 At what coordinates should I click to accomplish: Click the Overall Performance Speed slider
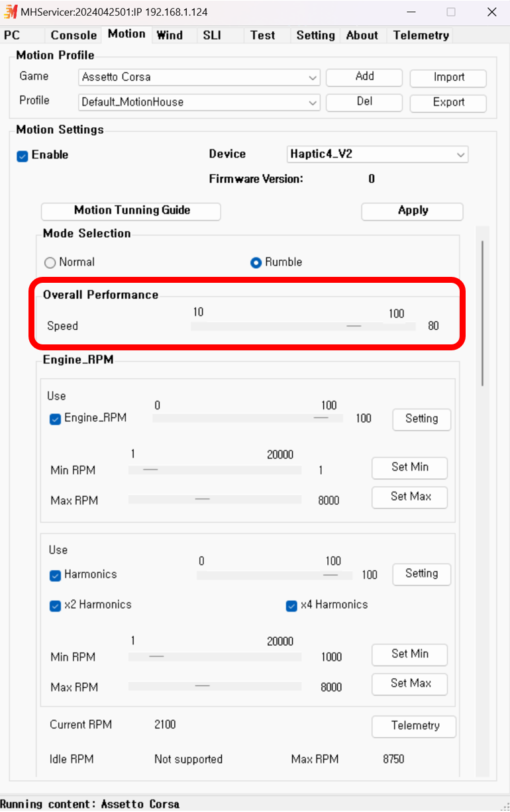(303, 327)
